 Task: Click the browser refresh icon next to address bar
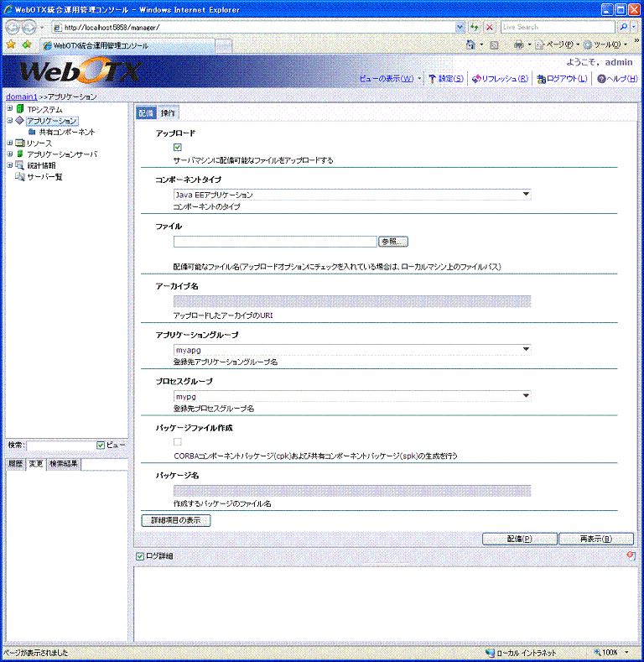(475, 27)
